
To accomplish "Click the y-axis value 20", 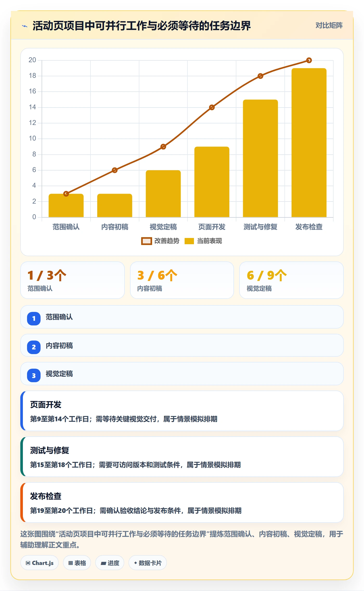I will (x=32, y=60).
